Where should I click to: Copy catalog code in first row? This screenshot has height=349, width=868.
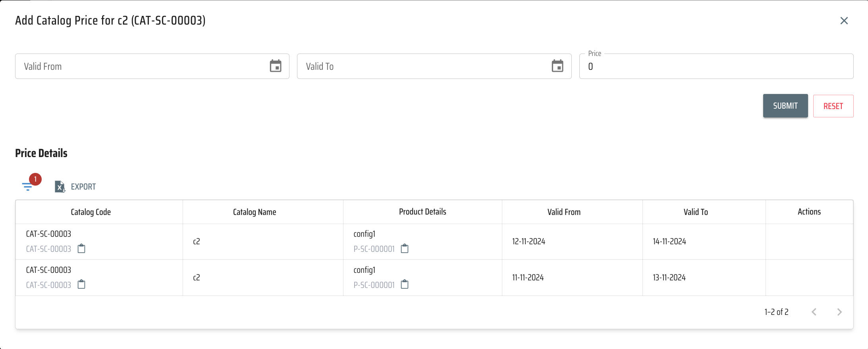(x=81, y=249)
